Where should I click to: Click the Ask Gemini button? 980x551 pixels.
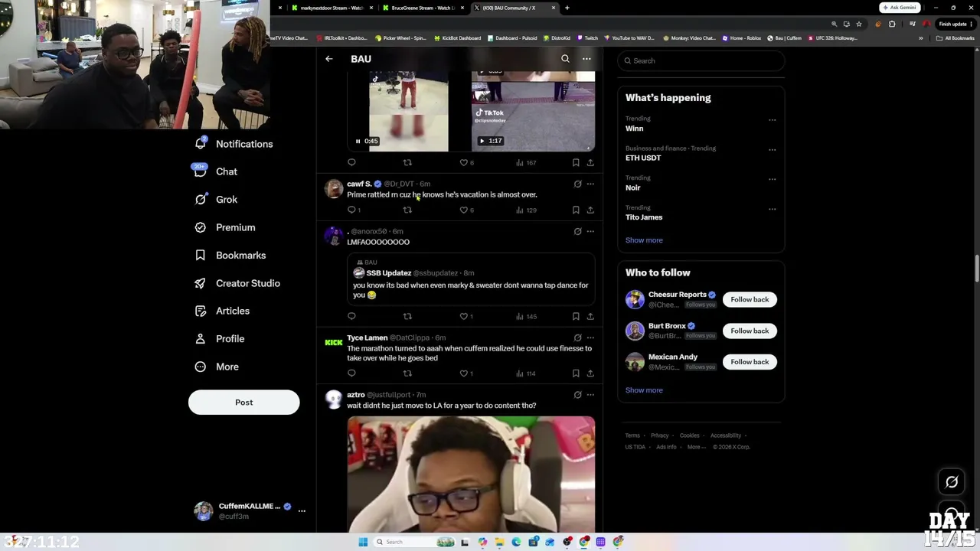(x=900, y=8)
